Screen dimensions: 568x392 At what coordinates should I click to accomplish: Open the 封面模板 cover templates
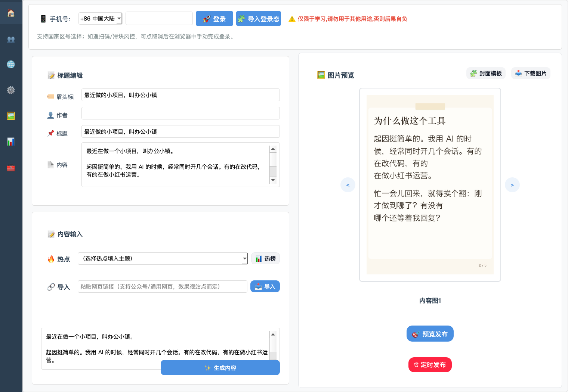(486, 73)
